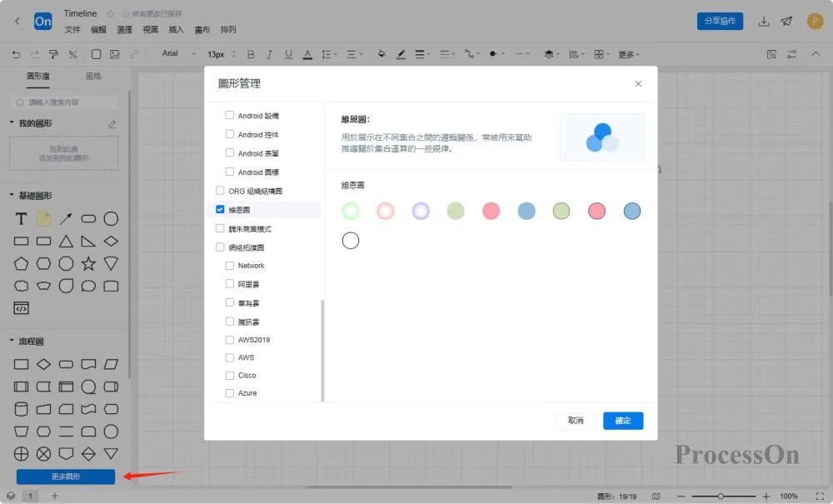
Task: Click the paper plane publish icon
Action: click(x=786, y=22)
